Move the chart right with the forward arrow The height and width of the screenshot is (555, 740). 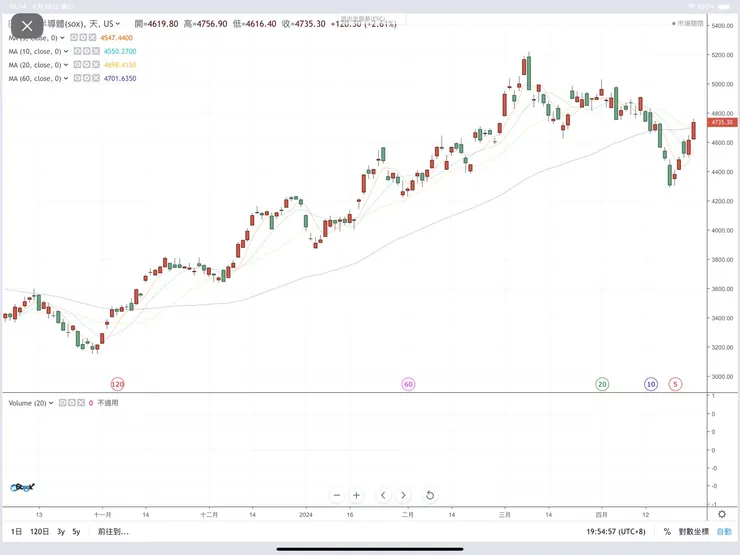[x=403, y=495]
